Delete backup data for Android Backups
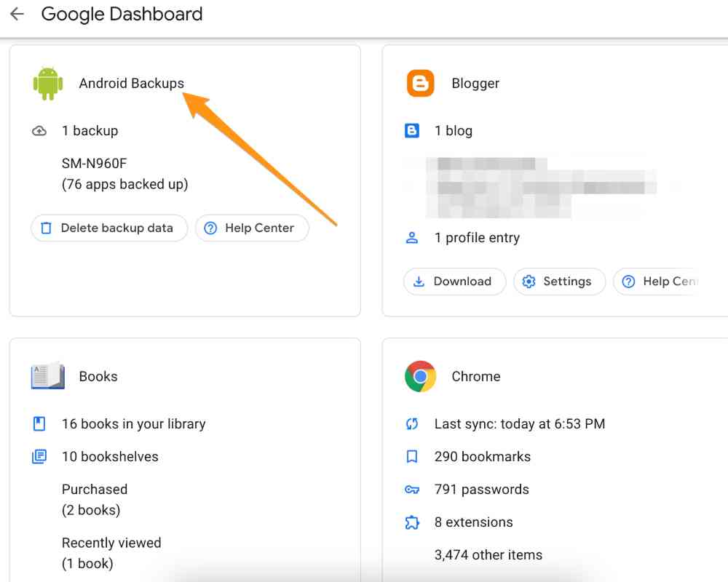The width and height of the screenshot is (728, 582). tap(109, 228)
